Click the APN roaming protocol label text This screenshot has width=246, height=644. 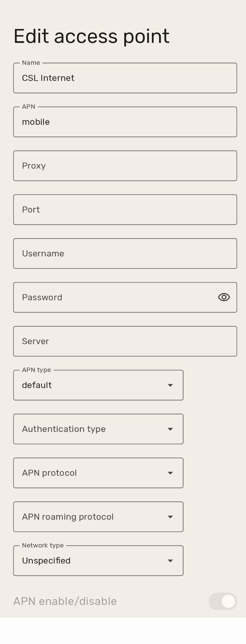click(x=68, y=517)
